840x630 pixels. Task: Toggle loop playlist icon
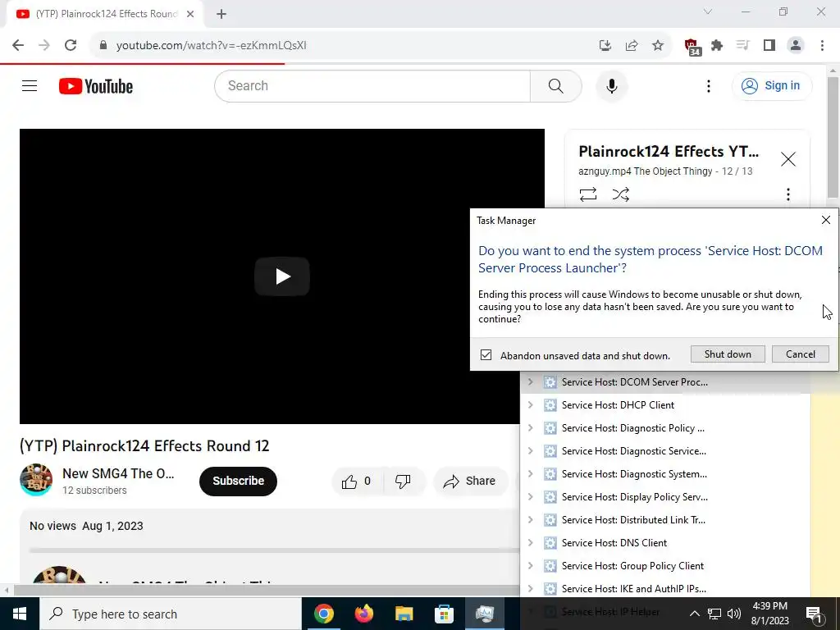[587, 194]
